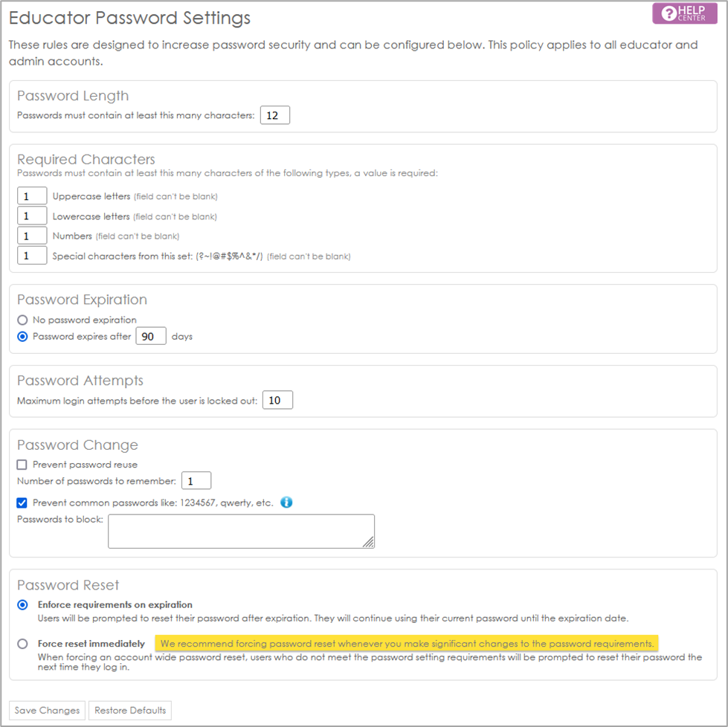The width and height of the screenshot is (728, 727).
Task: Enable the Prevent password reuse checkbox
Action: click(x=22, y=465)
